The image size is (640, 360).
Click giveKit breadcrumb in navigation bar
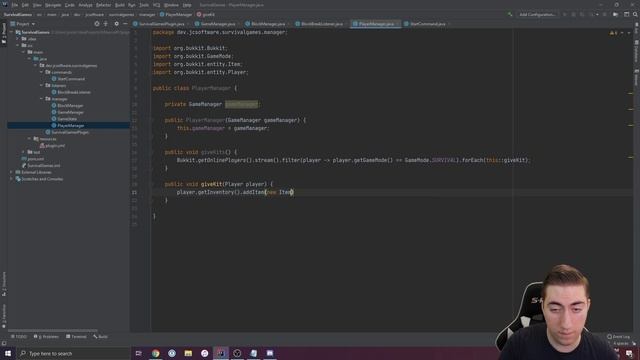(x=206, y=14)
